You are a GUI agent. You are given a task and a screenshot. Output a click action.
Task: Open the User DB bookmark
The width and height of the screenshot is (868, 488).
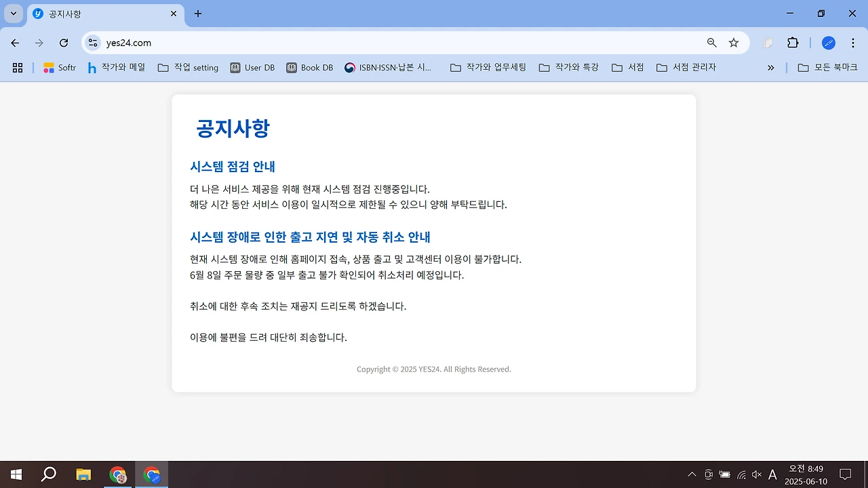(x=252, y=68)
